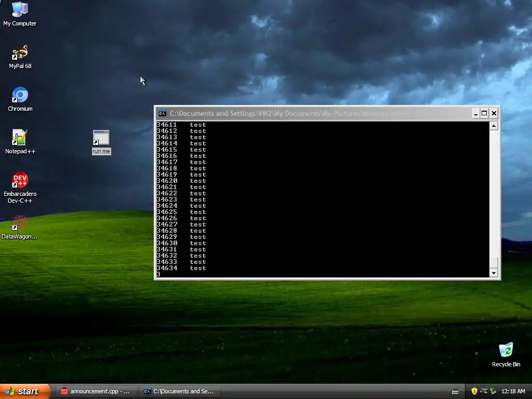Open the yellow security shield tray icon
532x399 pixels.
pyautogui.click(x=474, y=391)
